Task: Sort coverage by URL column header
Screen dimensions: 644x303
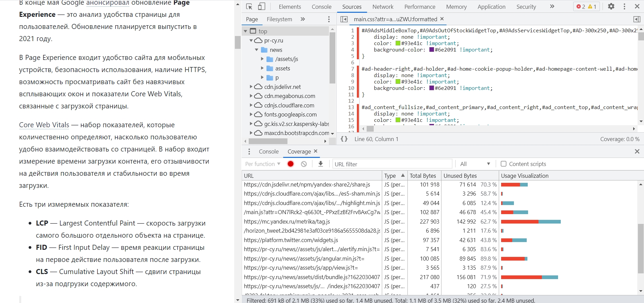Action: (x=312, y=175)
